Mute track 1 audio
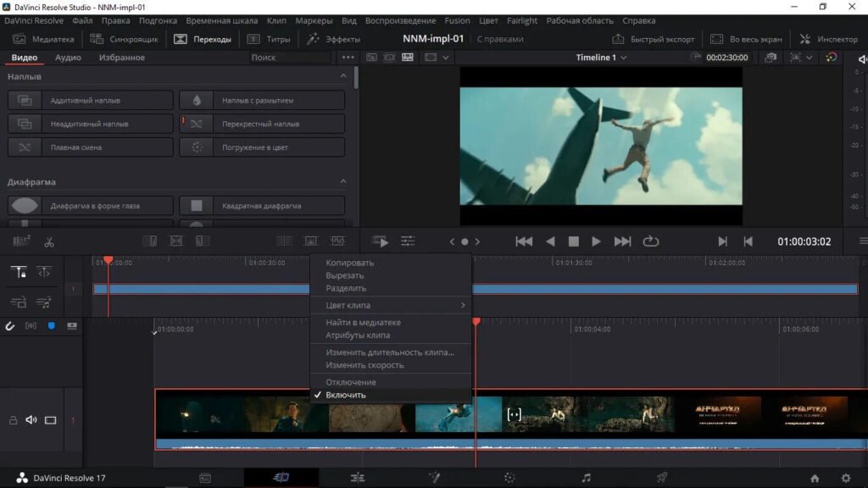The height and width of the screenshot is (488, 868). pos(31,420)
